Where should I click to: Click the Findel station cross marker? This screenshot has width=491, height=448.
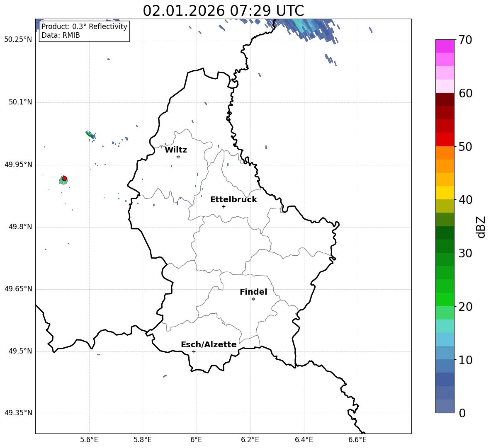pyautogui.click(x=253, y=299)
